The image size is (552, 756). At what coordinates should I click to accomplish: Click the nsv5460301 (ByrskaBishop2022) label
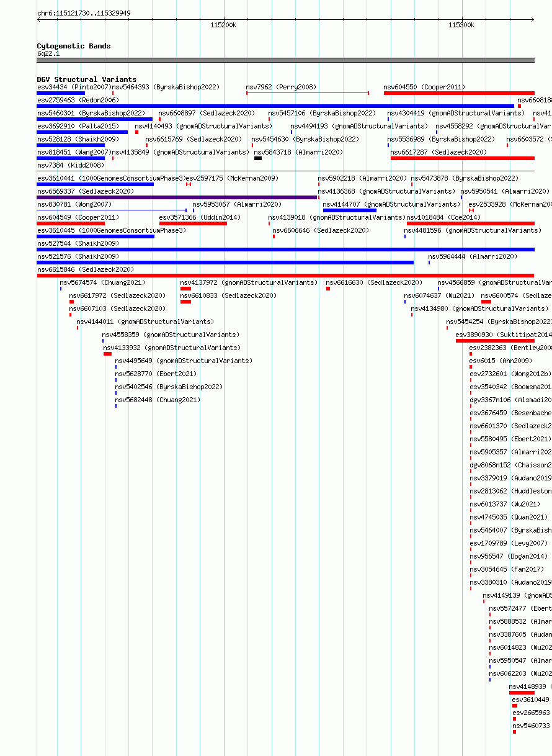click(91, 114)
